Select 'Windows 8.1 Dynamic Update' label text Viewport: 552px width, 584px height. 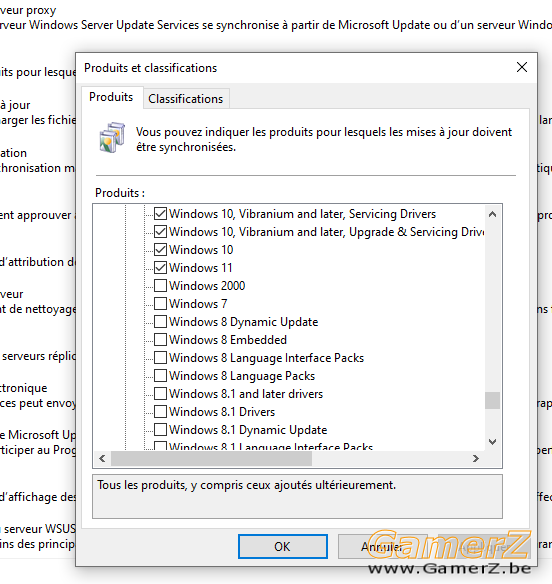(248, 430)
